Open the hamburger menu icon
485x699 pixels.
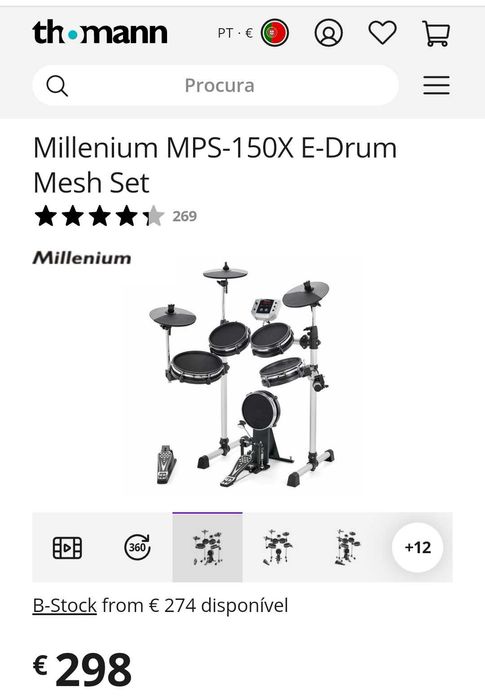point(436,85)
